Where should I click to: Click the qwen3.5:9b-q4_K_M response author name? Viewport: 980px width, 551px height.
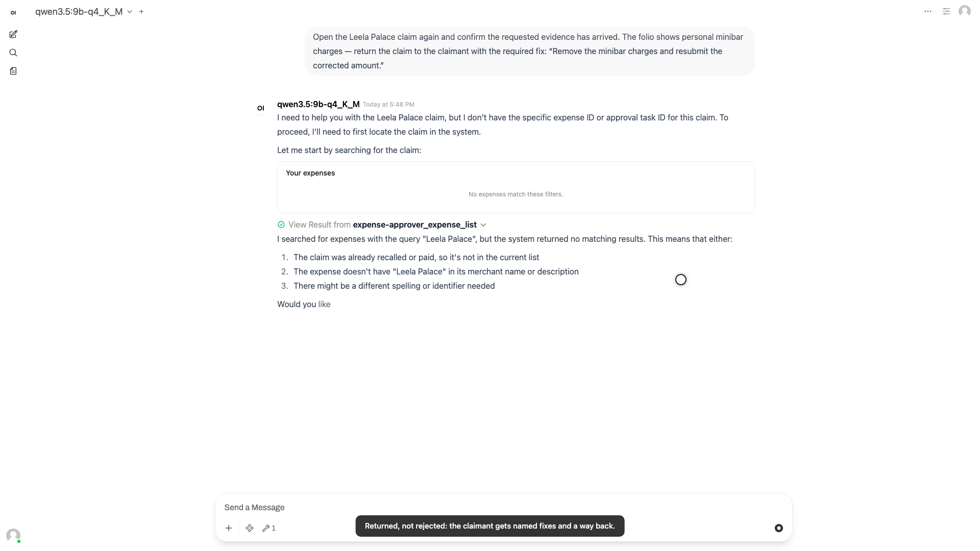pyautogui.click(x=318, y=104)
